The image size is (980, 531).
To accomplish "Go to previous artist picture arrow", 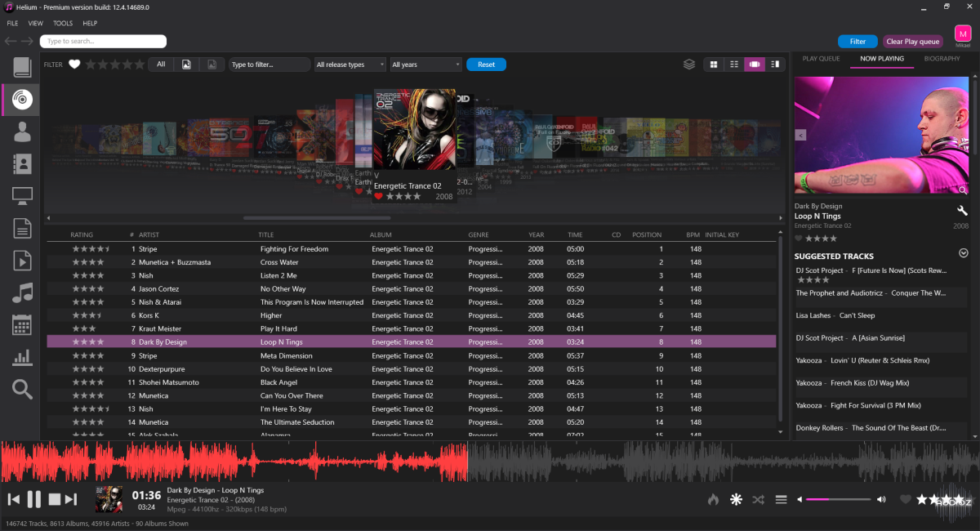I will 801,135.
